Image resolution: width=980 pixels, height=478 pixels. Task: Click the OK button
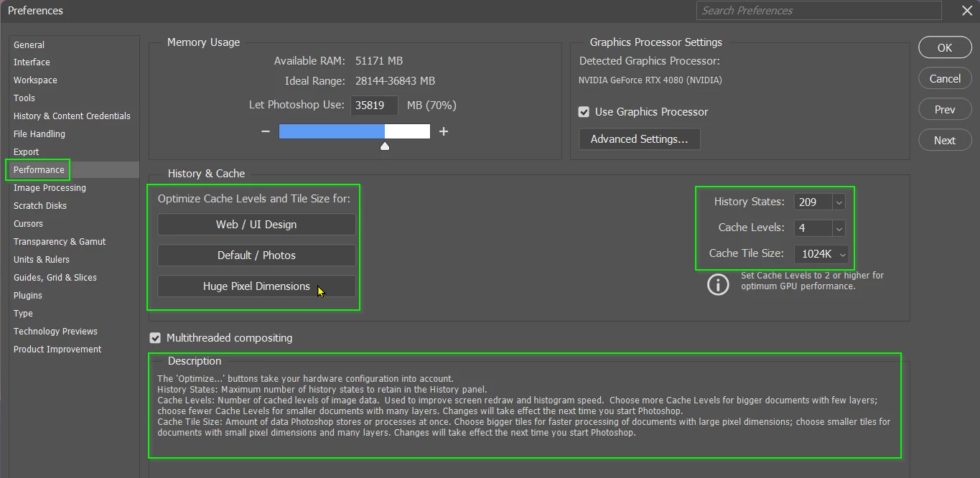click(945, 47)
